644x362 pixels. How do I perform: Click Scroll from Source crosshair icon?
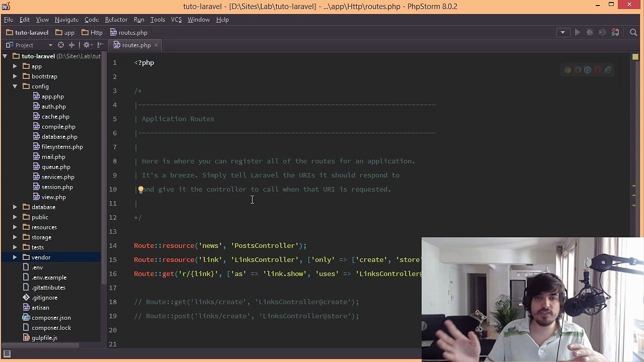pyautogui.click(x=61, y=45)
